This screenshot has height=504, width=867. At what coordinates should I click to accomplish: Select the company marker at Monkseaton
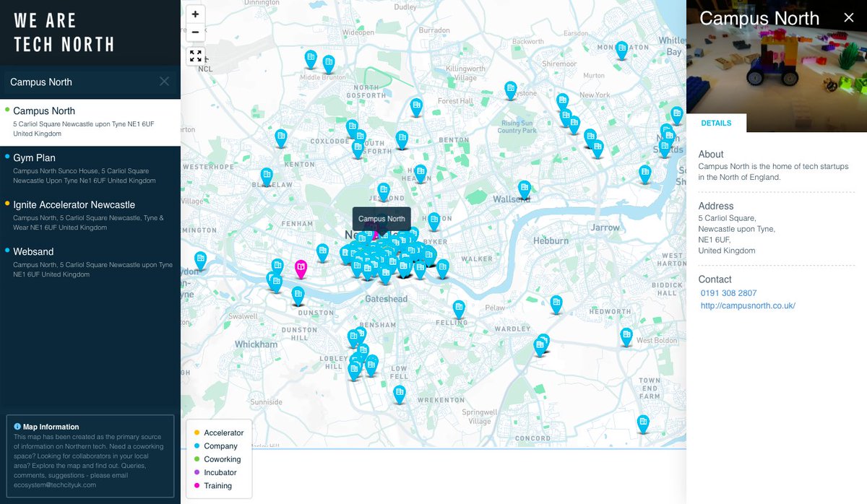pyautogui.click(x=621, y=51)
